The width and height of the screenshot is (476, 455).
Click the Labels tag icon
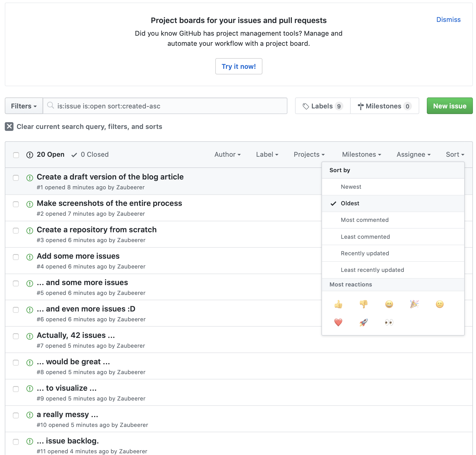click(306, 106)
